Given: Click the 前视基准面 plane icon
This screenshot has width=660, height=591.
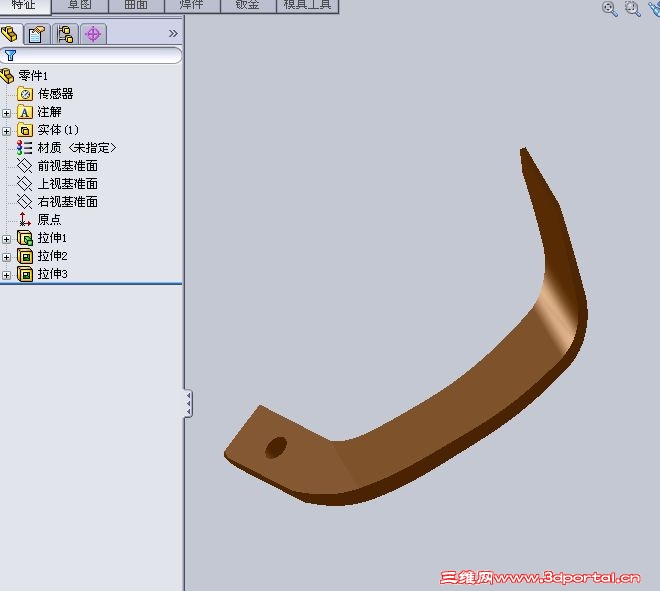Looking at the screenshot, I should 24,166.
